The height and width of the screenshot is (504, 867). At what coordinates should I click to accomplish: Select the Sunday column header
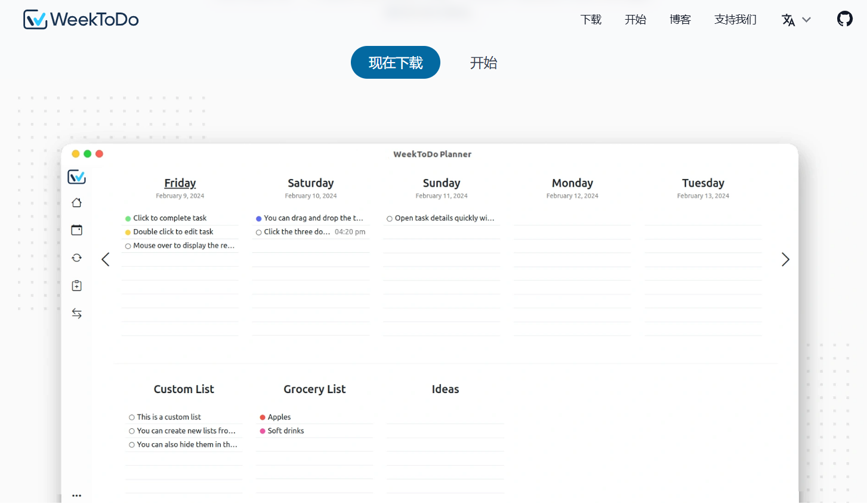442,183
